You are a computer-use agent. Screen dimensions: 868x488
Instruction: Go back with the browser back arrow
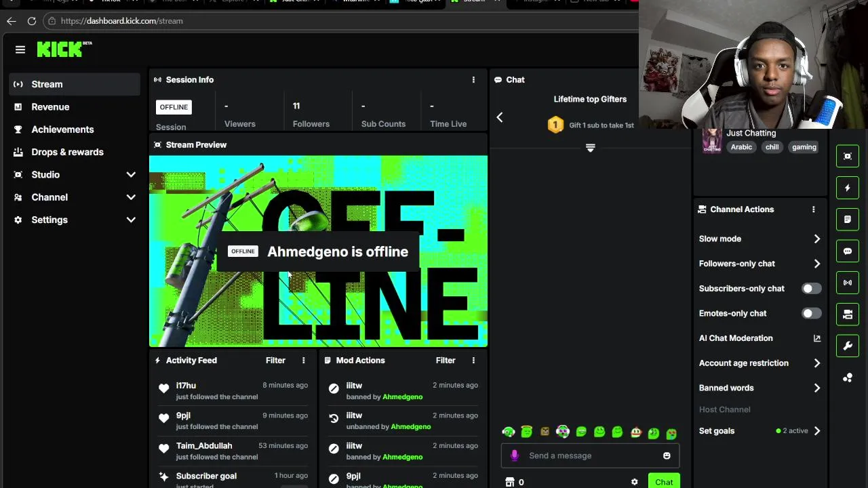pyautogui.click(x=12, y=21)
